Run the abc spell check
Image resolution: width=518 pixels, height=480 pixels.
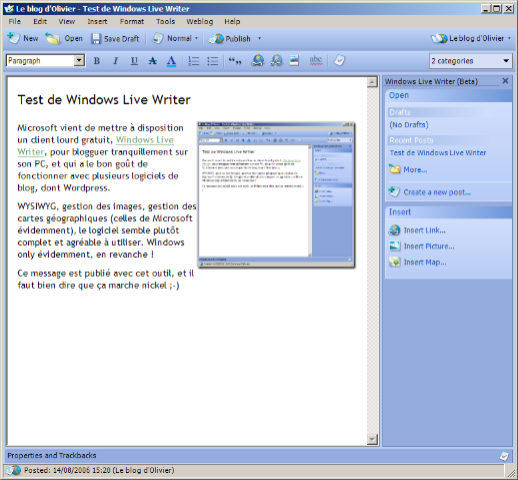point(316,60)
